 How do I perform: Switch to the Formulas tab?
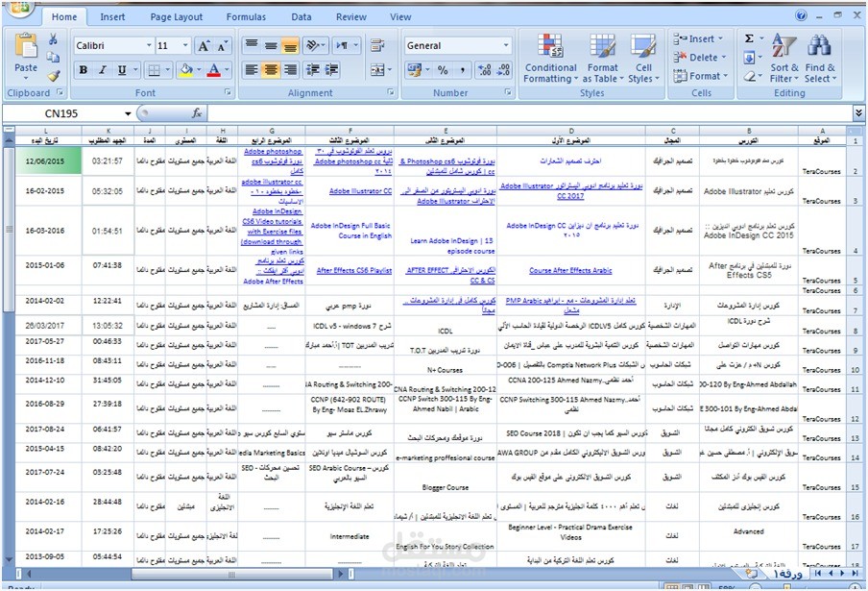pyautogui.click(x=246, y=16)
